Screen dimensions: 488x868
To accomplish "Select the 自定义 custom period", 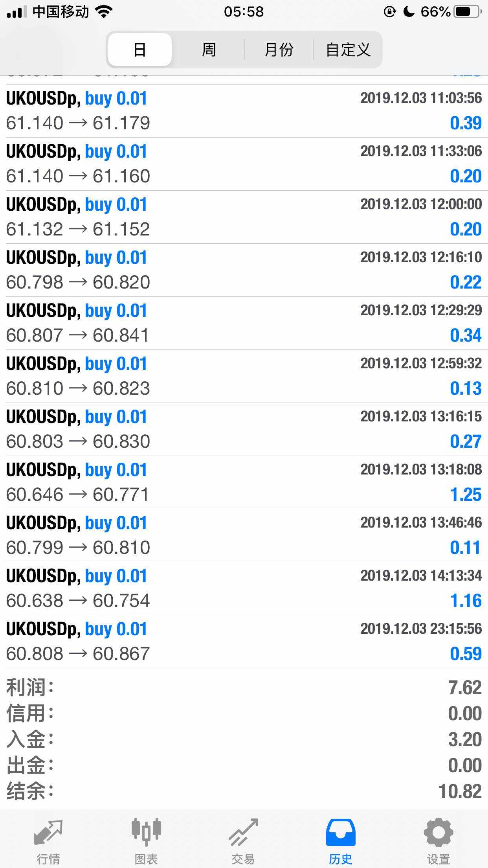I will coord(348,50).
